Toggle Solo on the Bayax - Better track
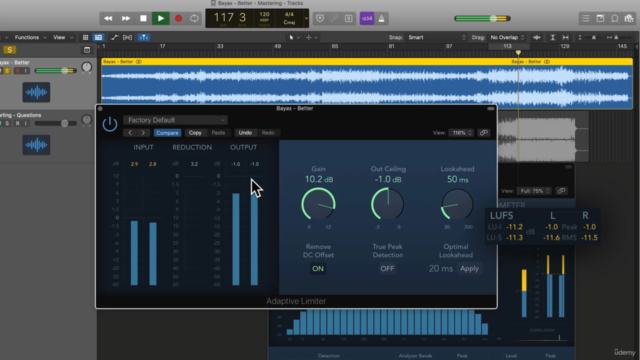 point(7,71)
